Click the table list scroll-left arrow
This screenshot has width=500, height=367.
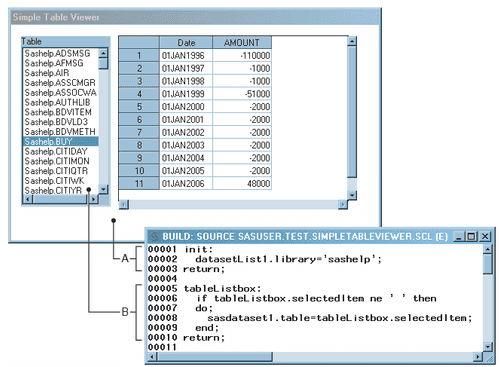click(x=28, y=199)
